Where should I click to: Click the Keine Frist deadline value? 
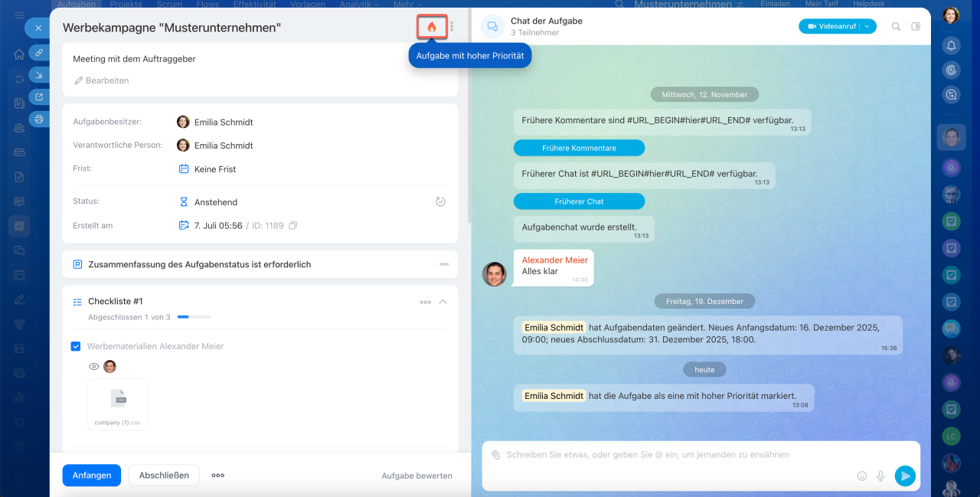coord(215,169)
